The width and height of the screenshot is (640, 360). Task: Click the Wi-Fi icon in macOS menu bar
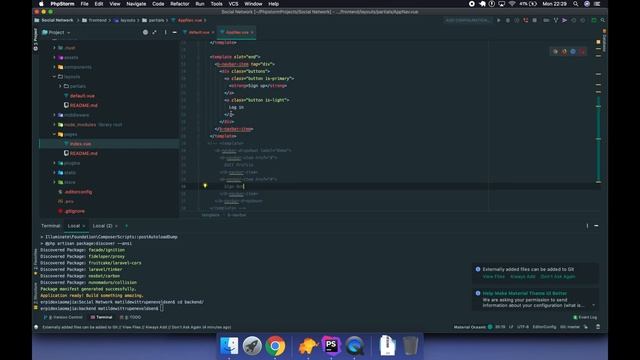[512, 4]
